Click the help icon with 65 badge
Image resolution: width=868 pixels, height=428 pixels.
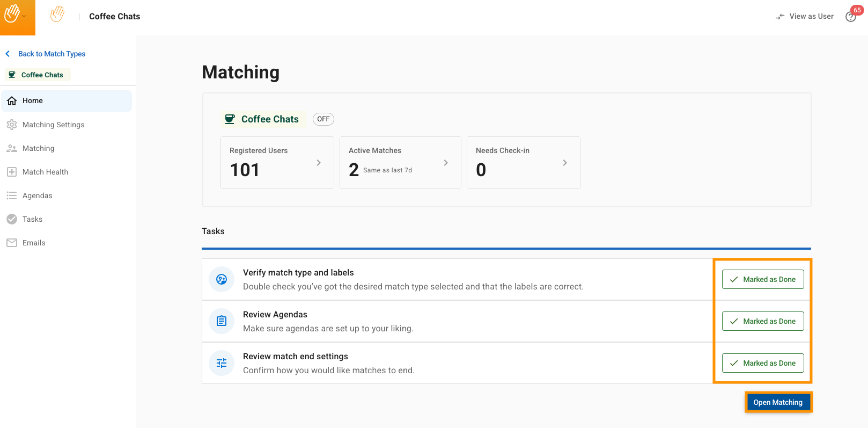click(851, 17)
